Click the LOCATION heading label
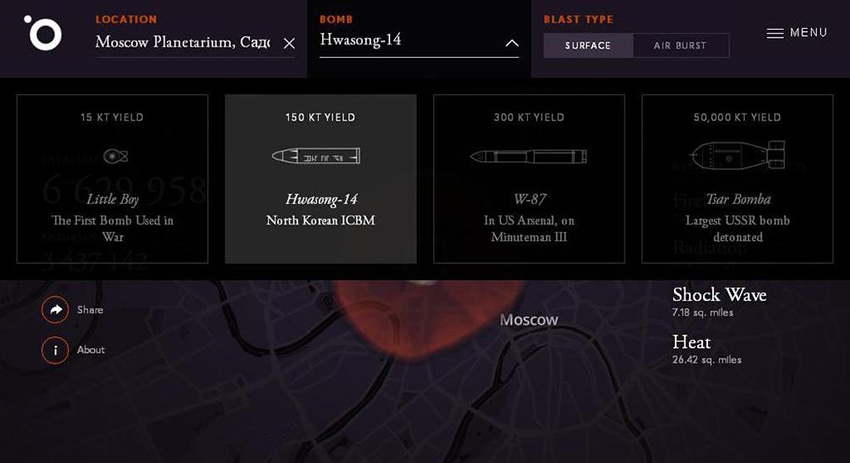The image size is (850, 463). [126, 19]
